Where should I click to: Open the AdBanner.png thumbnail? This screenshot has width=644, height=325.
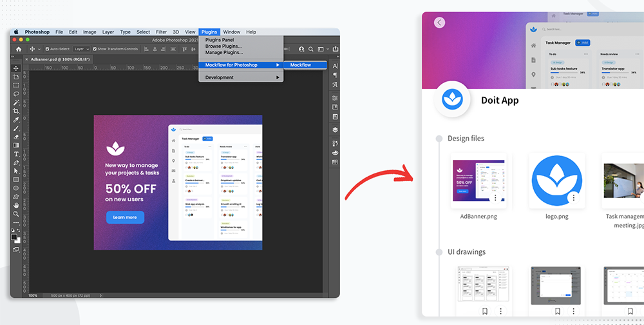[x=478, y=181]
